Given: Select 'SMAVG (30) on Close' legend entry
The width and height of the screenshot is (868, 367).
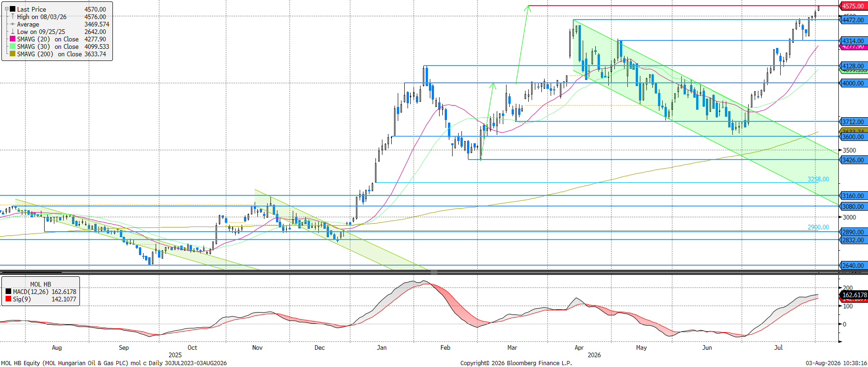Looking at the screenshot, I should (x=48, y=47).
